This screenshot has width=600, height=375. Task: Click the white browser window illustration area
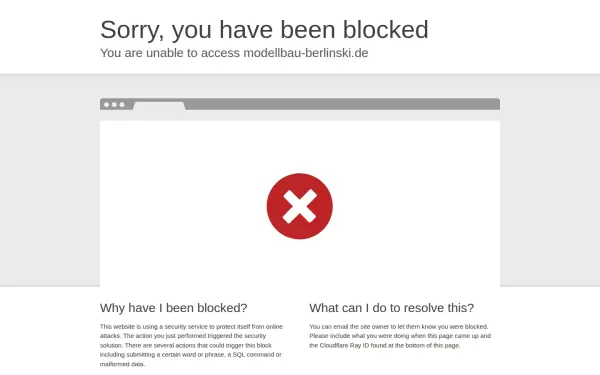(x=300, y=204)
